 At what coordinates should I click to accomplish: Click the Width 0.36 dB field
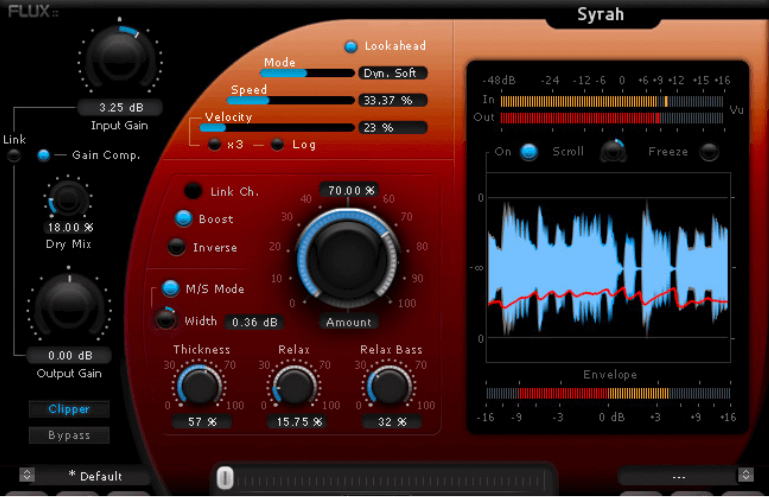pos(254,322)
